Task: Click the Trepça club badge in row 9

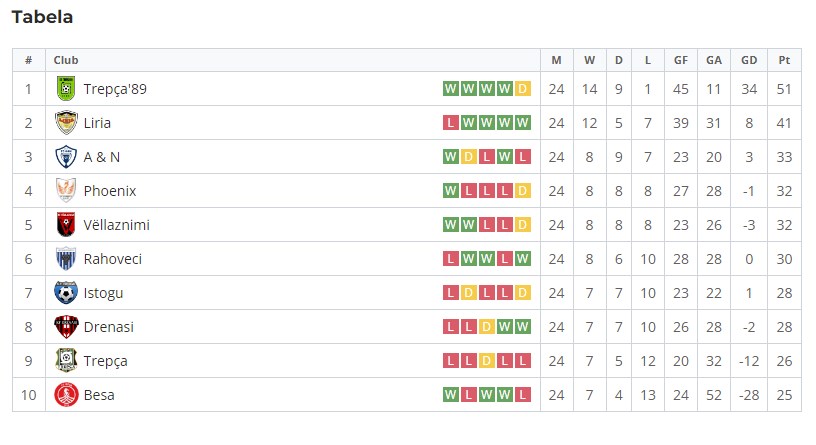Action: coord(66,361)
